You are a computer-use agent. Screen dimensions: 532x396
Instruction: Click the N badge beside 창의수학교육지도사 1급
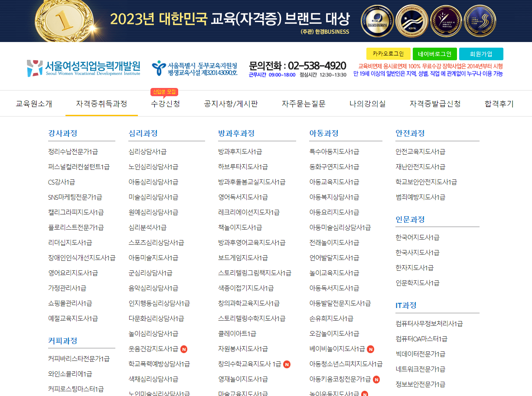click(x=287, y=364)
